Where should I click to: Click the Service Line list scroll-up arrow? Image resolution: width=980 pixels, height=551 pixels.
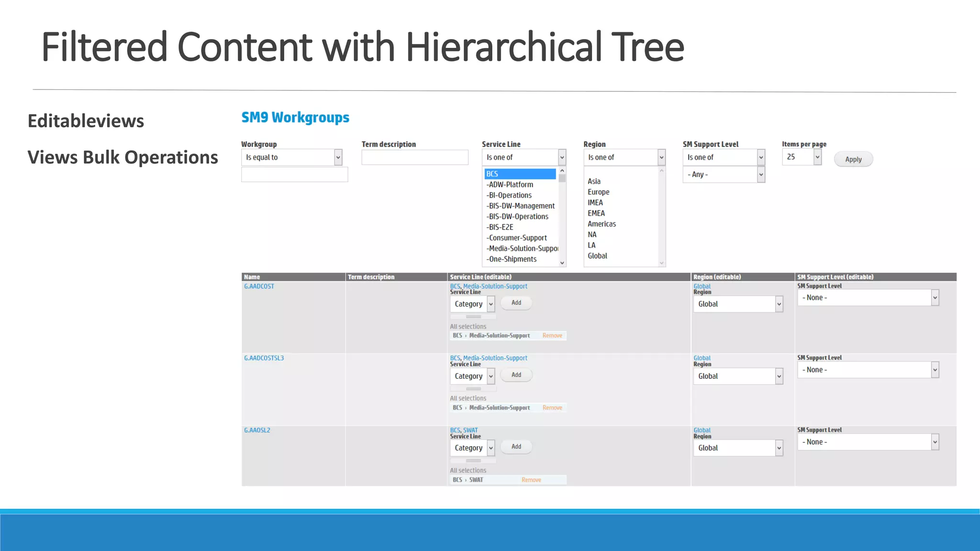tap(562, 171)
